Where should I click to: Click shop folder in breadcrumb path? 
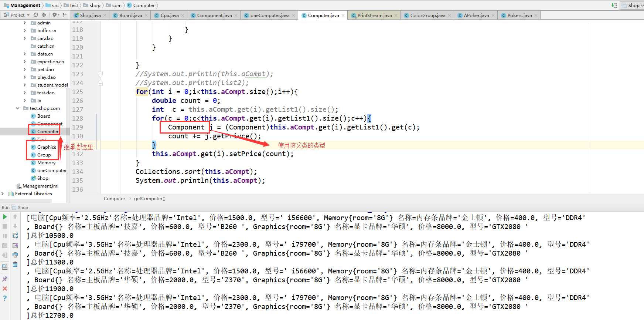tap(92, 5)
